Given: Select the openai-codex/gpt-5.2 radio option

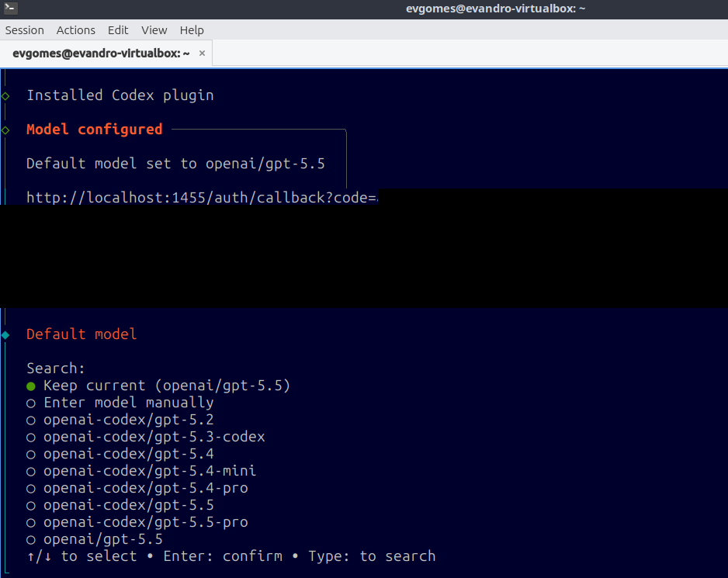Looking at the screenshot, I should (x=120, y=420).
